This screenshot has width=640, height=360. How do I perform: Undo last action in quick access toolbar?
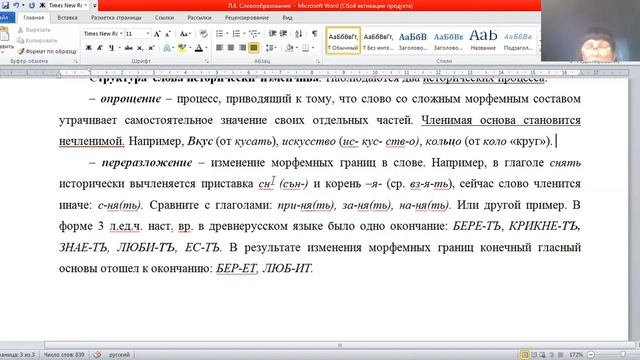(16, 5)
